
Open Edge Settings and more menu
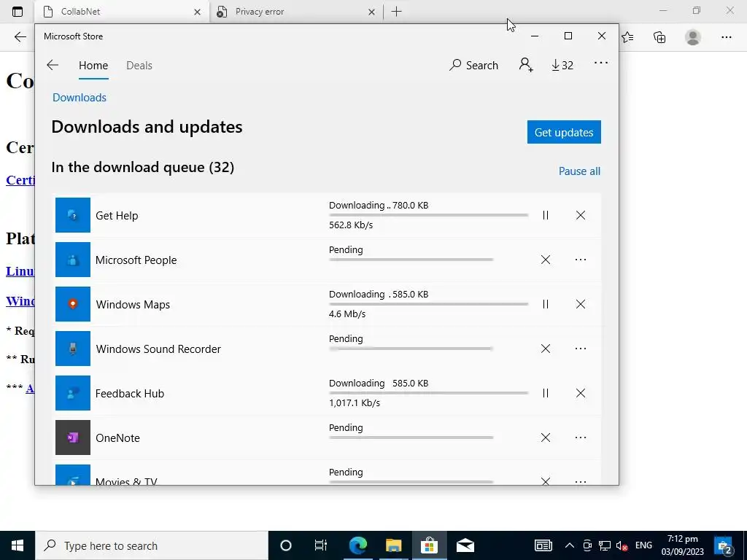(x=726, y=37)
